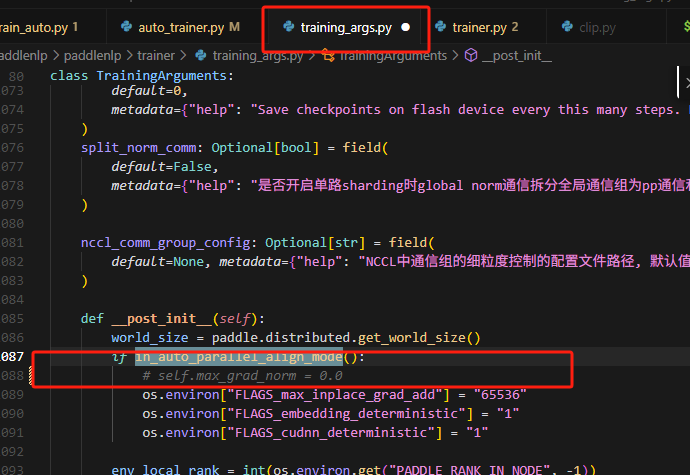The image size is (690, 475).
Task: Click Python icon on training_args.py tab
Action: (x=288, y=27)
